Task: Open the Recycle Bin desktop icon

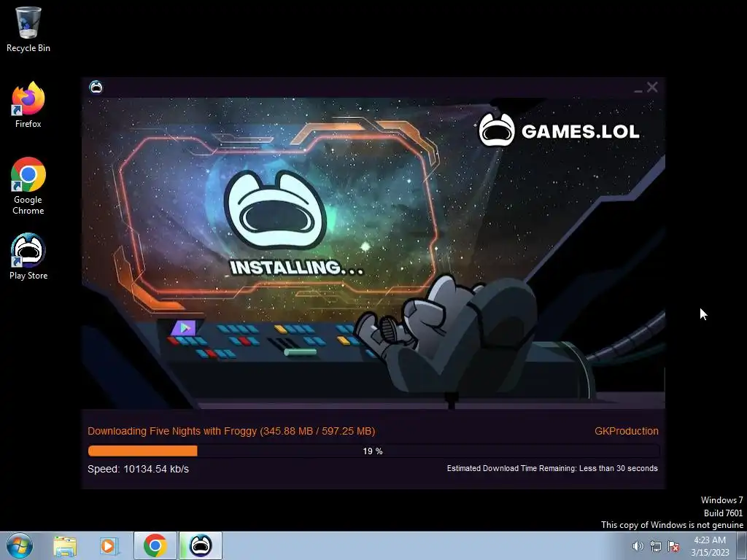Action: [28, 29]
